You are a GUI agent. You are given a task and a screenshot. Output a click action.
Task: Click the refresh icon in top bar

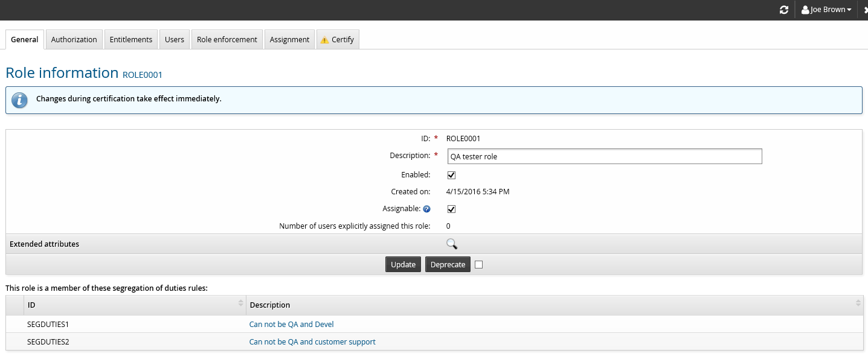coord(784,10)
